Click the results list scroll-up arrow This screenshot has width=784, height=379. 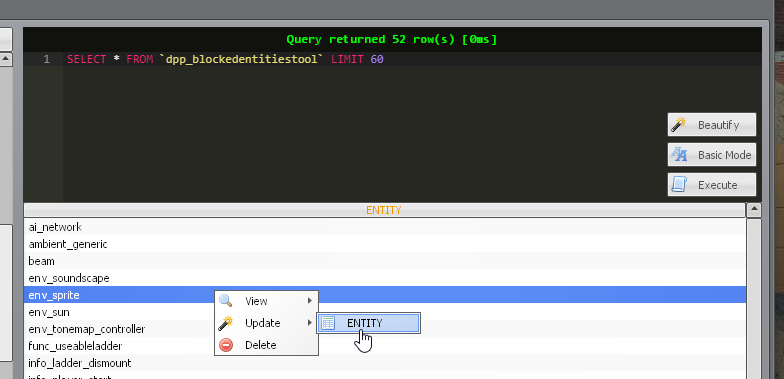pos(754,210)
